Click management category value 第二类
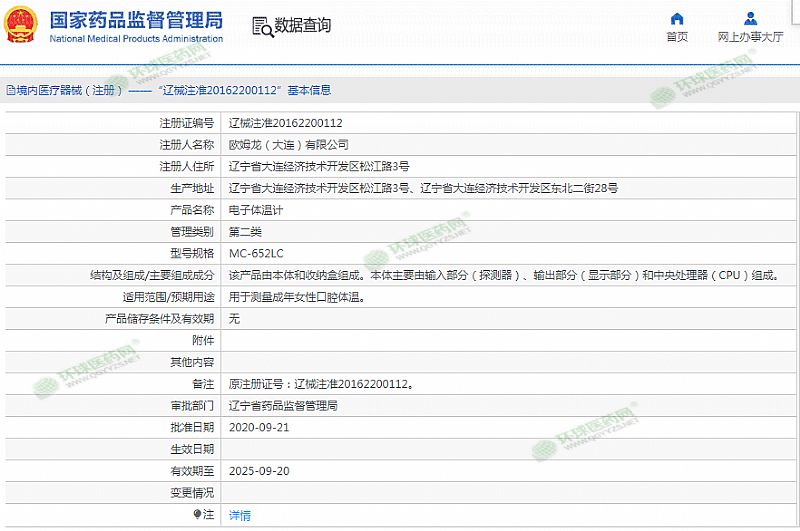This screenshot has height=531, width=800. [245, 232]
